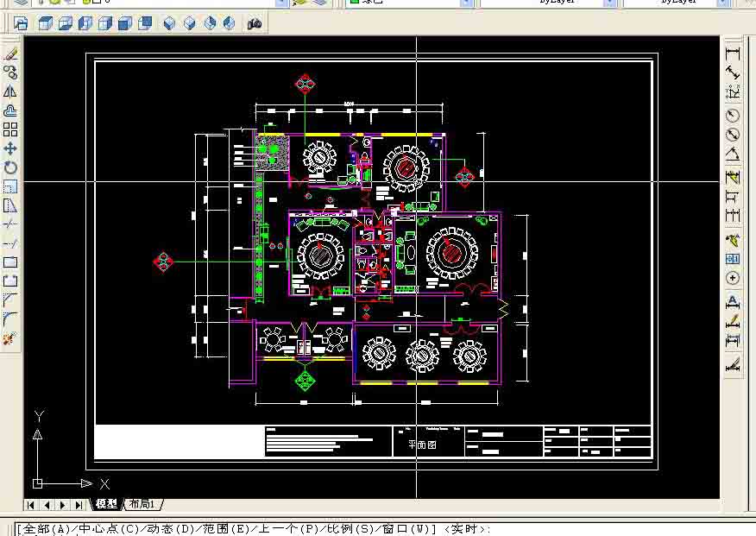Screen dimensions: 756x536
Task: Switch to SW Isometric view
Action: (169, 23)
